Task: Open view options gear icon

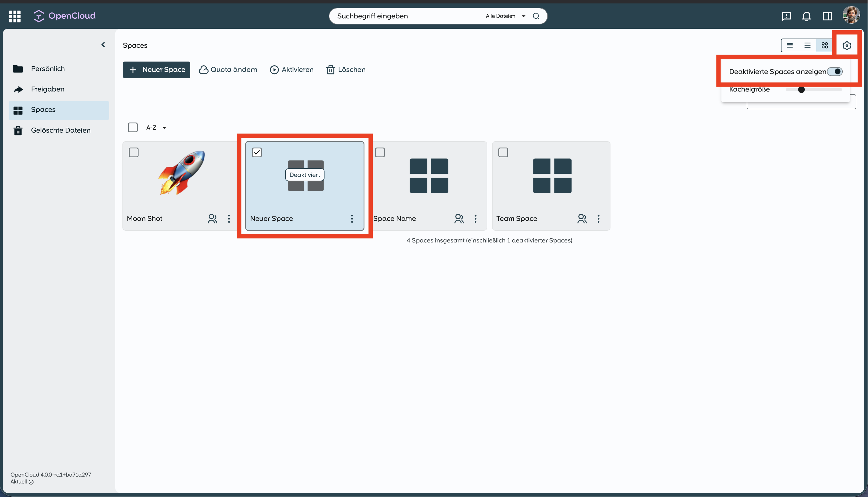Action: click(846, 45)
